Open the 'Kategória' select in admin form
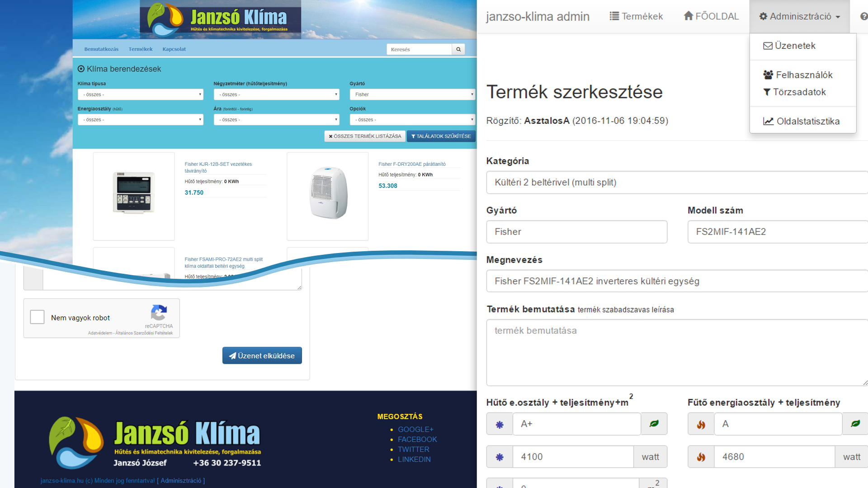The height and width of the screenshot is (488, 868). point(677,183)
